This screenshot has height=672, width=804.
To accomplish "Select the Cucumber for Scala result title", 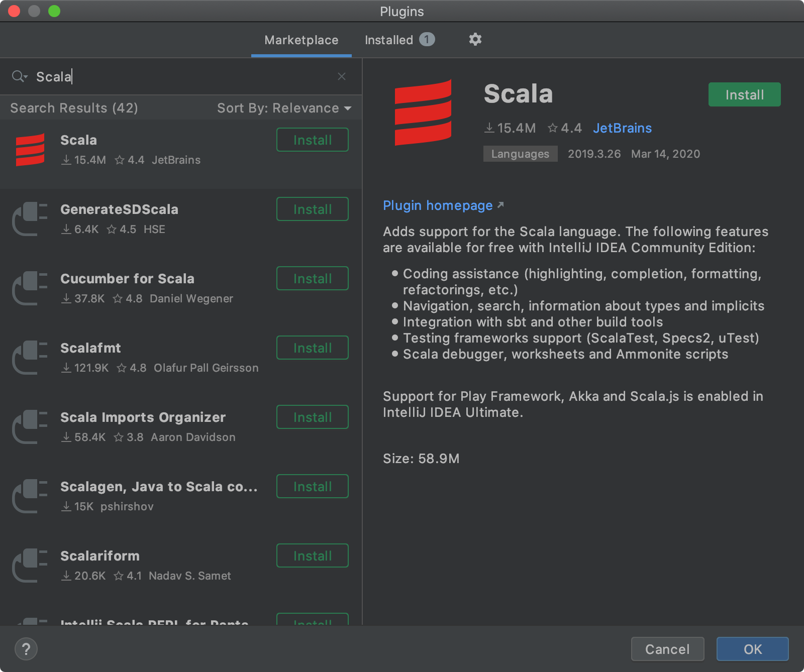I will click(x=127, y=279).
